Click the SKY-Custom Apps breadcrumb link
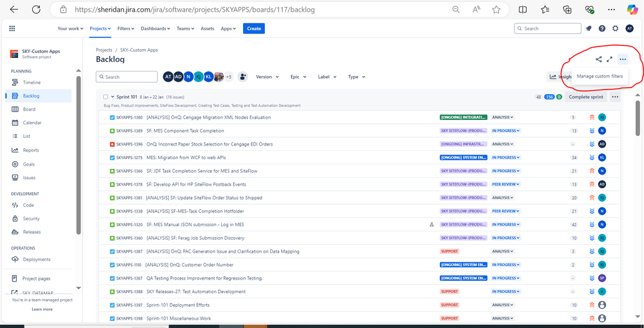The image size is (644, 328). [139, 50]
